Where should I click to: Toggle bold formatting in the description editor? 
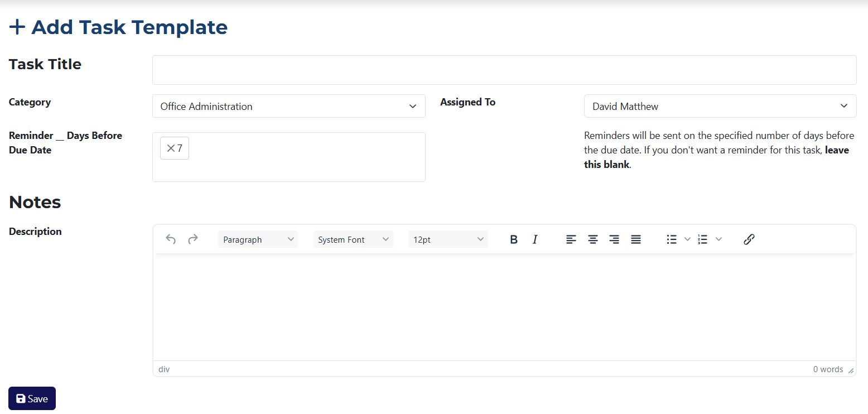coord(514,239)
